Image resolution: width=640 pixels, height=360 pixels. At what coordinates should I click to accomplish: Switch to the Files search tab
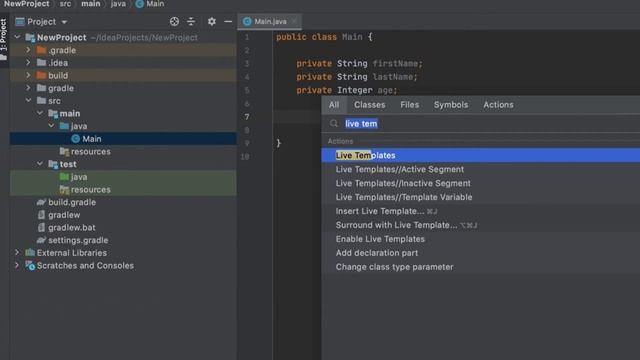click(410, 105)
